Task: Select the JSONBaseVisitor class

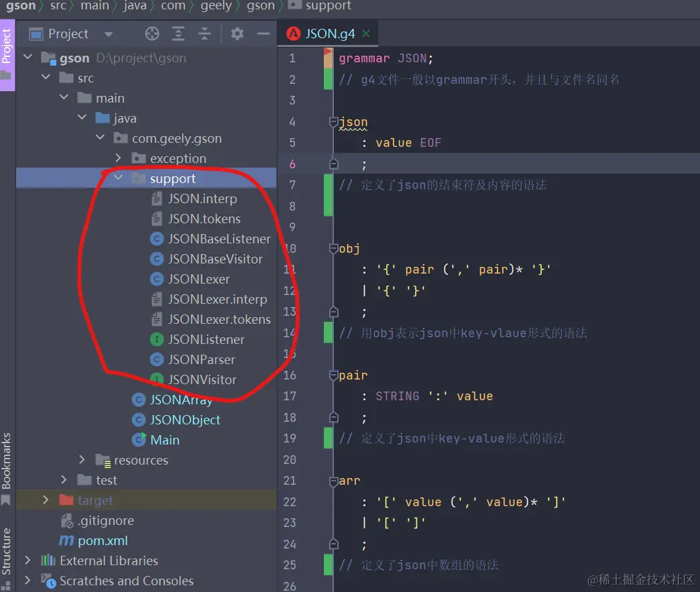Action: 215,259
